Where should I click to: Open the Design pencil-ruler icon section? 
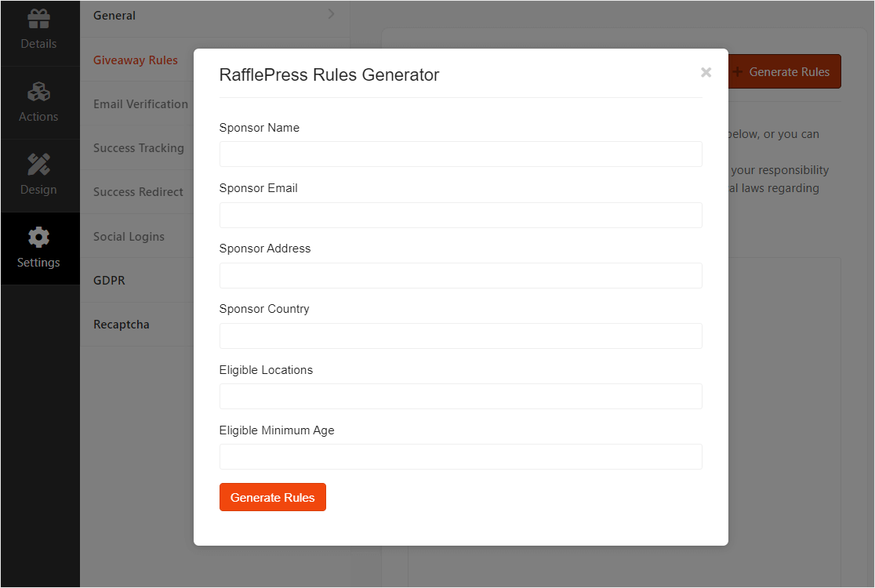[38, 175]
